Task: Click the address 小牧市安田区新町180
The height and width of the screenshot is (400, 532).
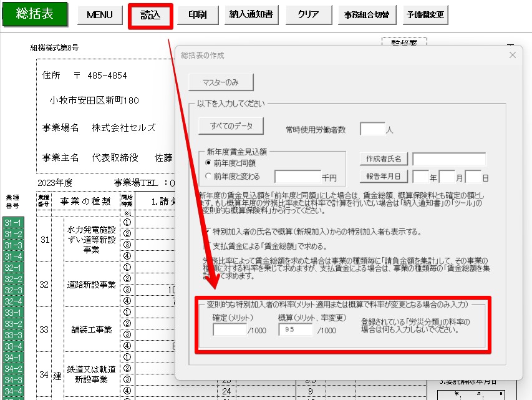Action: [94, 100]
